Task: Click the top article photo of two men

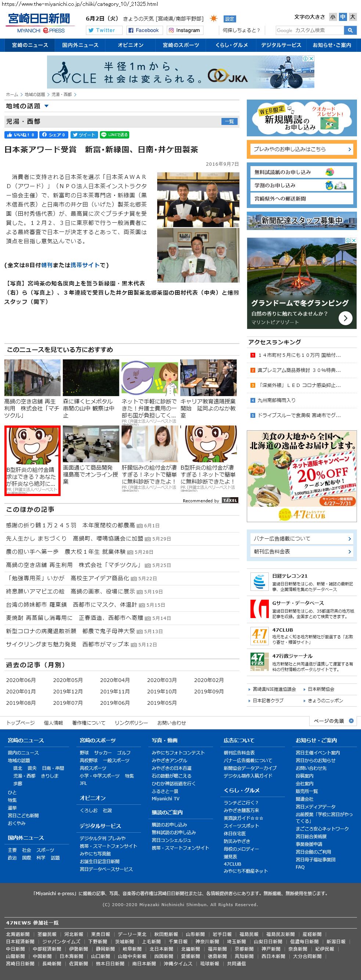Action: point(198,200)
